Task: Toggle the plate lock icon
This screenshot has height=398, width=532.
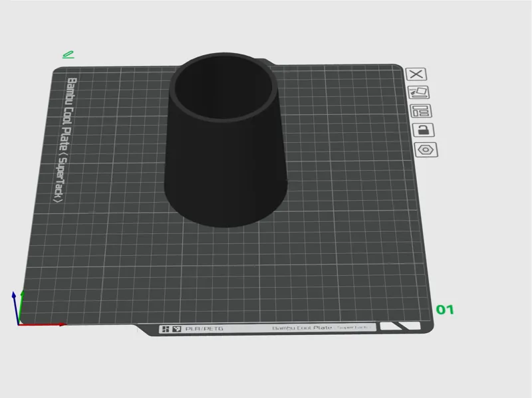Action: pyautogui.click(x=424, y=130)
